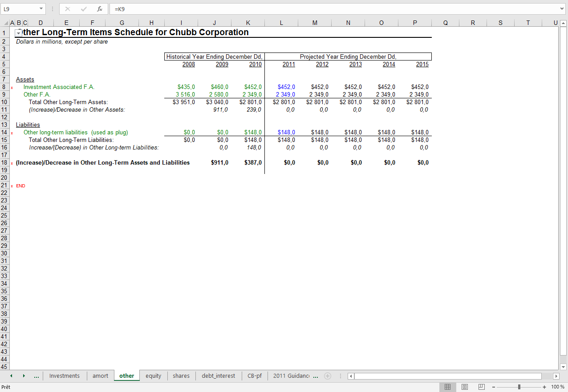This screenshot has width=568, height=392.
Task: Click the Other F.A. label
Action: (37, 95)
